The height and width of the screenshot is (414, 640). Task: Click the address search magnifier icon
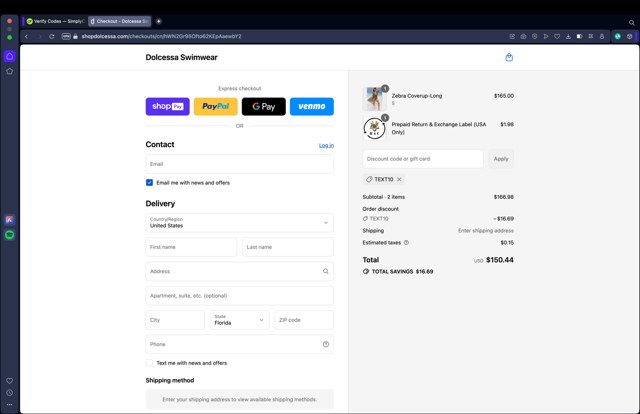(326, 271)
